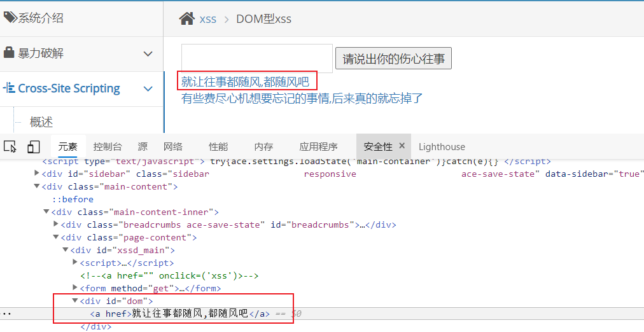644x332 pixels.
Task: Collapse the div id="dom" node
Action: [75, 301]
